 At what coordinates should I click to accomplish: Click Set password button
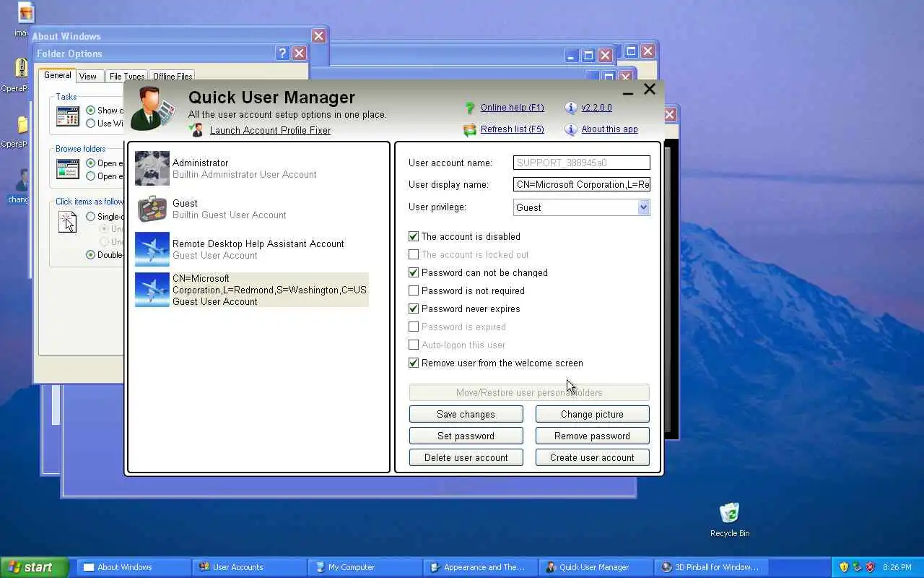click(466, 436)
